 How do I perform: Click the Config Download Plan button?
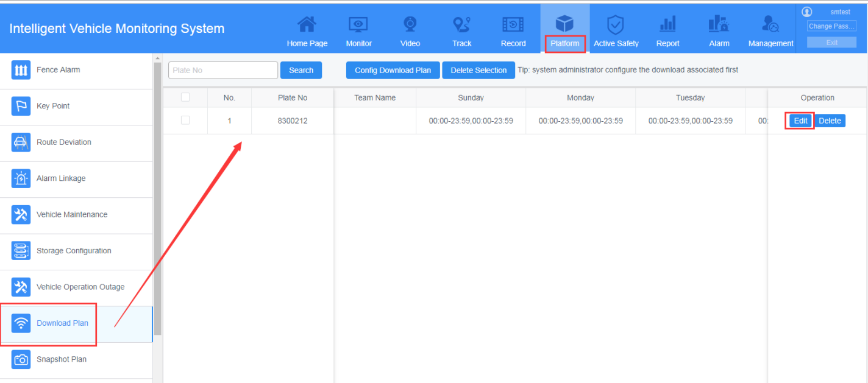tap(393, 70)
